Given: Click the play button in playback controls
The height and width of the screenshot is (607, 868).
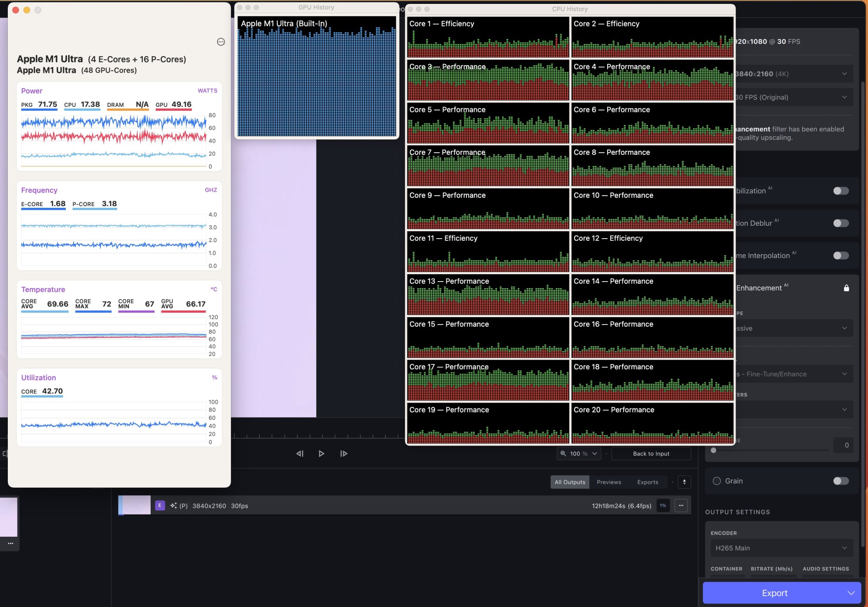Looking at the screenshot, I should 321,453.
